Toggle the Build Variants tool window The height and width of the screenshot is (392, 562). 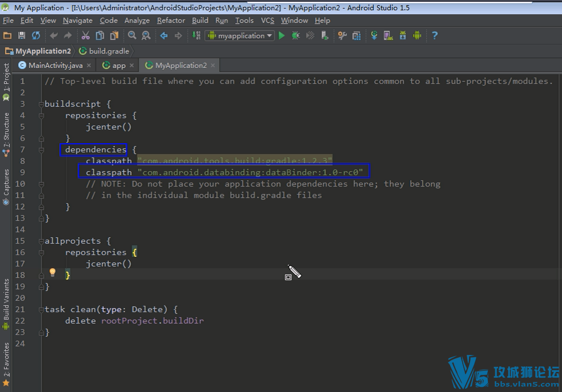point(6,304)
